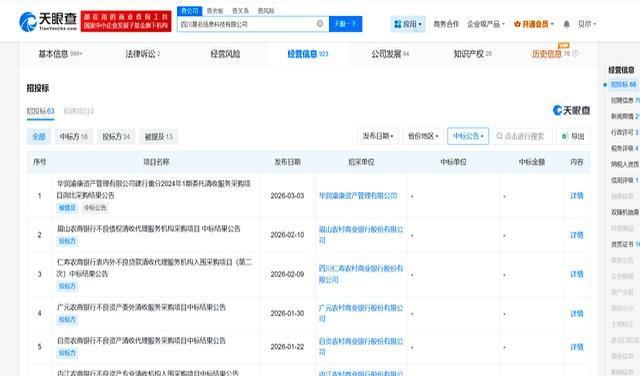640x376 pixels.
Task: Switch to the 公司发展 tab
Action: click(x=390, y=54)
